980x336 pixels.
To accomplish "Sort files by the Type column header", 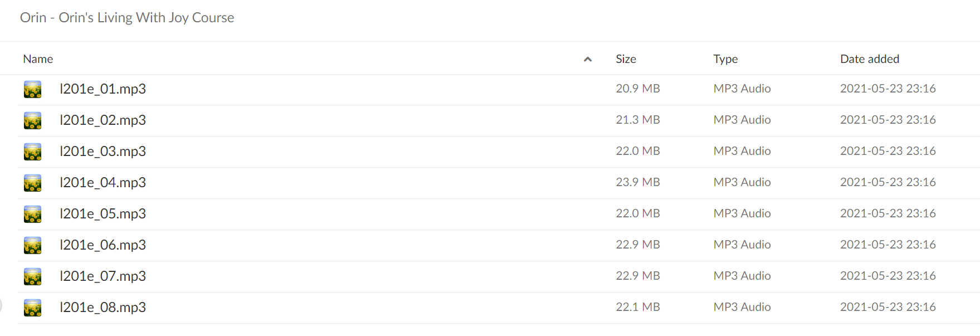I will tap(725, 59).
